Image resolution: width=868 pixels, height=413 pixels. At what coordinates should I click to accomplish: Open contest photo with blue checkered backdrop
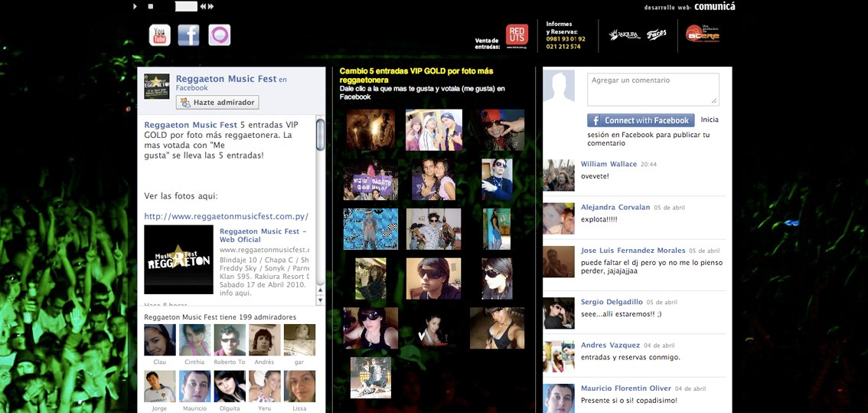pos(370,229)
